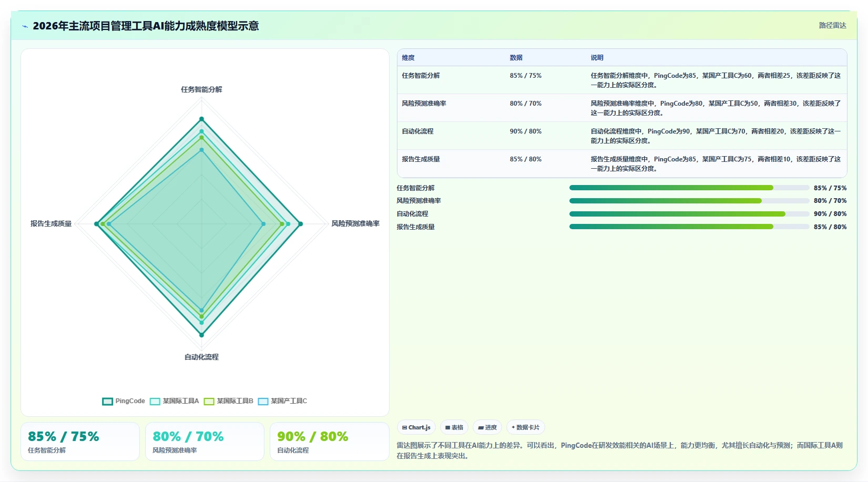Click the 90% / 80% value in the table

(x=526, y=131)
